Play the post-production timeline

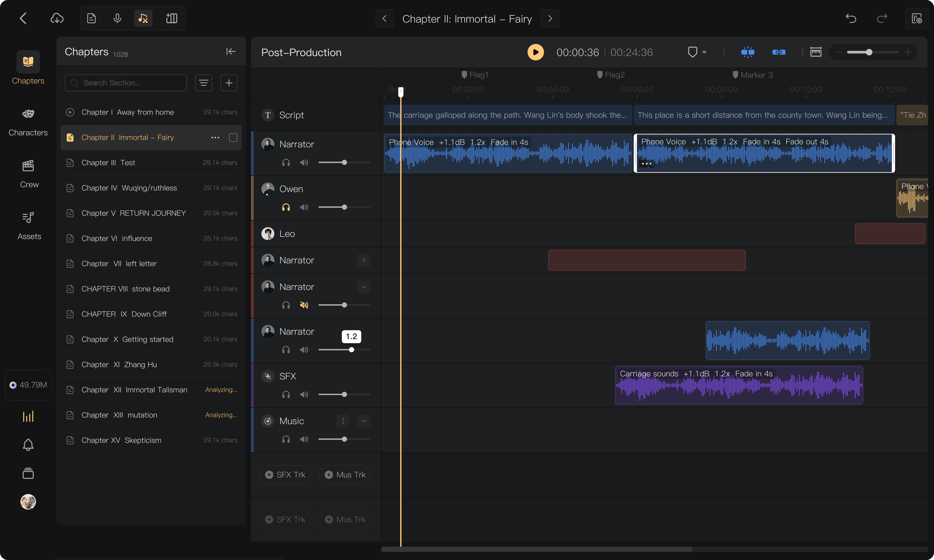[535, 52]
